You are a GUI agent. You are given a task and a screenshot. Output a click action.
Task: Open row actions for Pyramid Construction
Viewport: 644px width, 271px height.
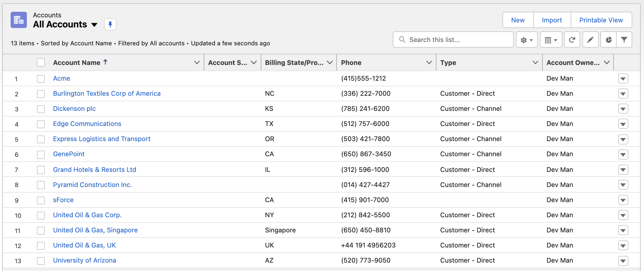point(623,185)
